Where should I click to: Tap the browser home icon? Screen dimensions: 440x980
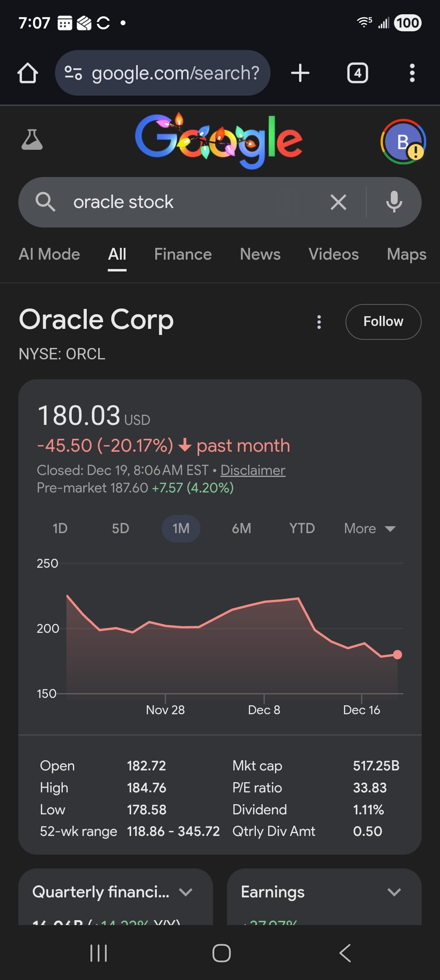[28, 73]
